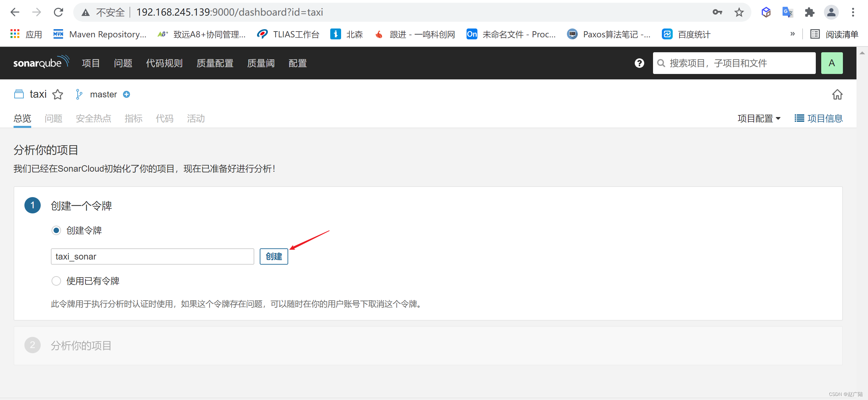Expand the bookmarks overflow chevron

coord(792,34)
